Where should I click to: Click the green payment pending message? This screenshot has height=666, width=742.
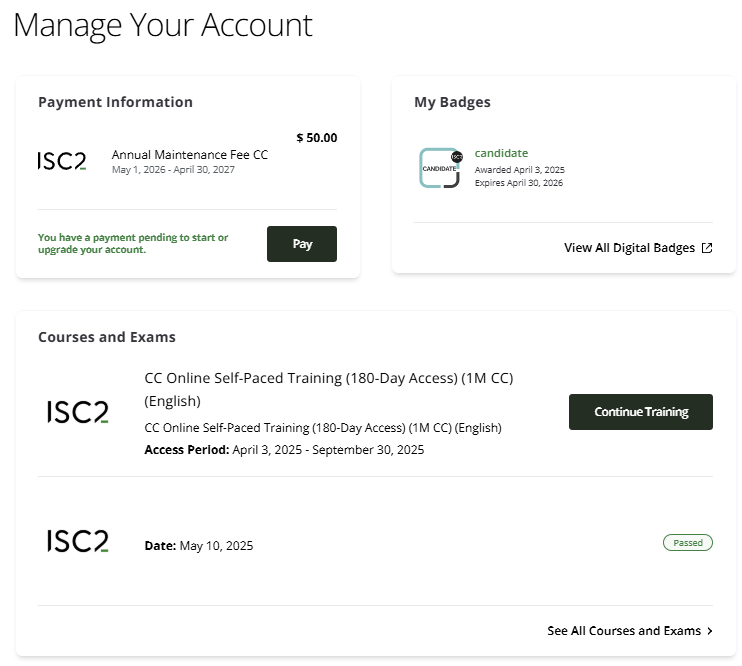point(133,243)
